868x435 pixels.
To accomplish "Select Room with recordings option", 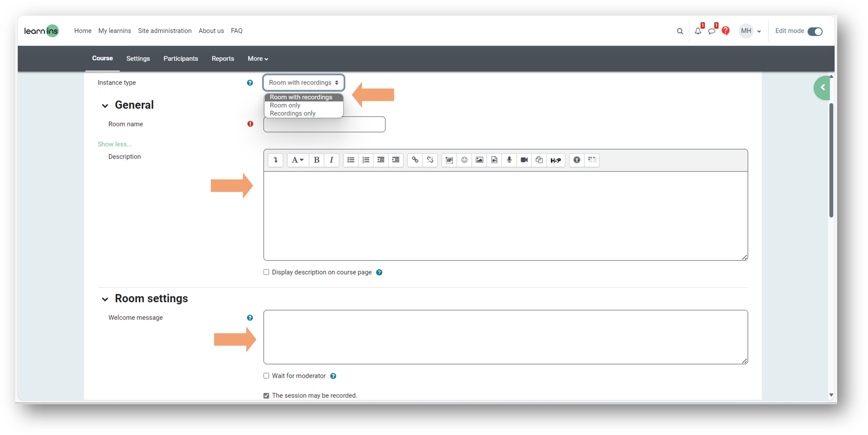I will [304, 97].
